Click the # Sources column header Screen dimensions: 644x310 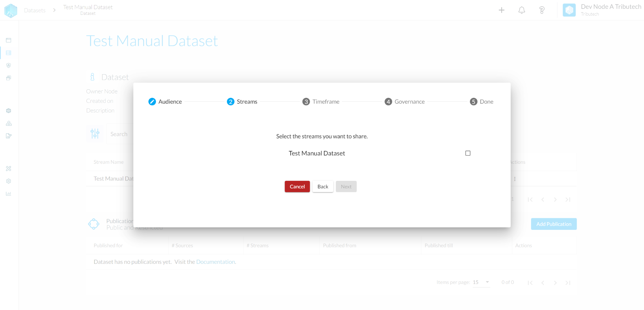pos(182,246)
